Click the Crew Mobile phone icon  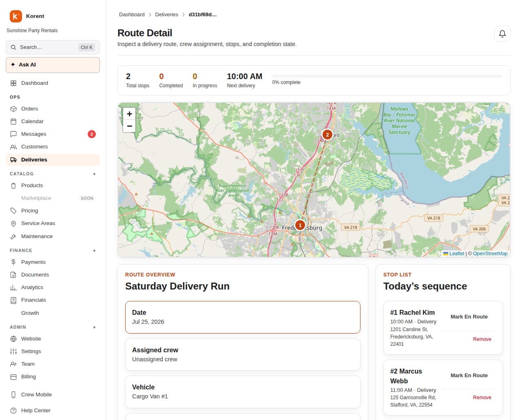13,395
